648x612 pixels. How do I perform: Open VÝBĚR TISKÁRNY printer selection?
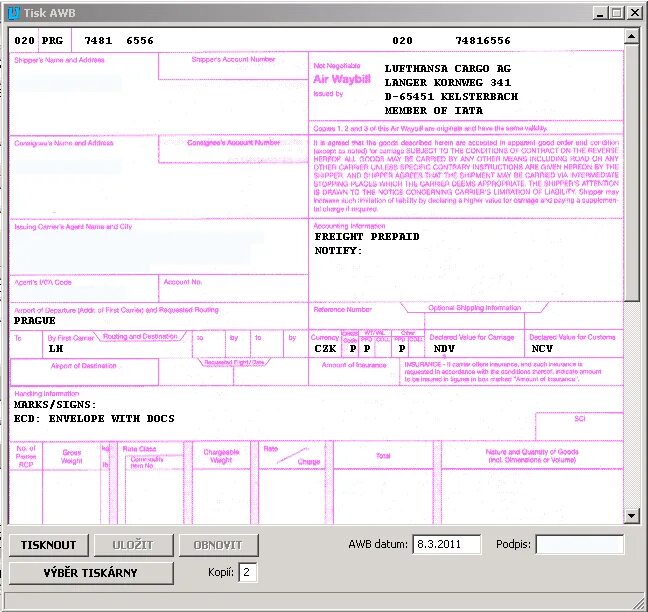point(91,573)
